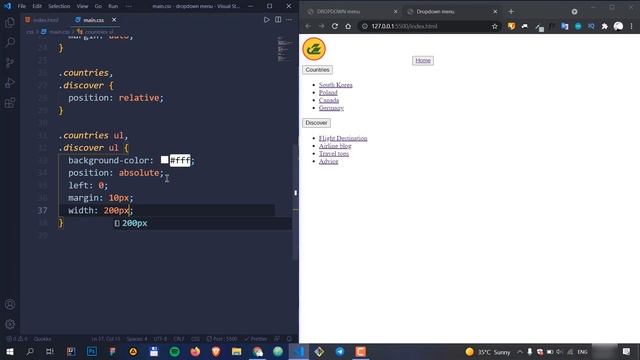Open the Poland link
This screenshot has width=640, height=360.
328,93
